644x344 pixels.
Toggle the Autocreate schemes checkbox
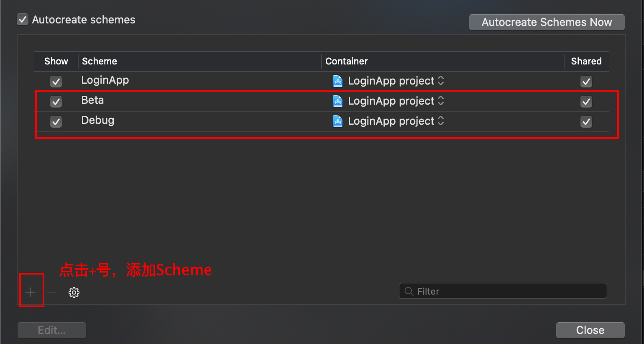coord(23,20)
